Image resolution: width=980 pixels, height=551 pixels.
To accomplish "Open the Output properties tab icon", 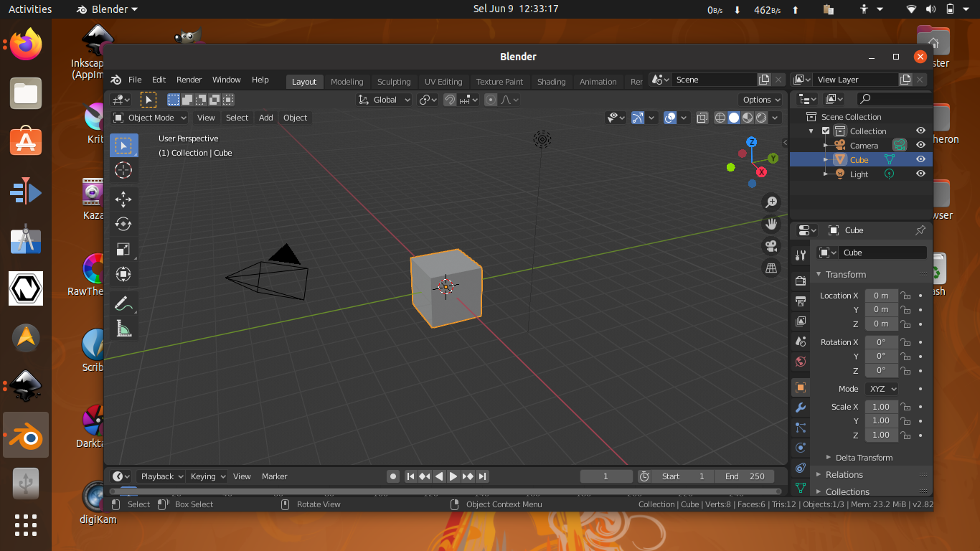I will (801, 301).
